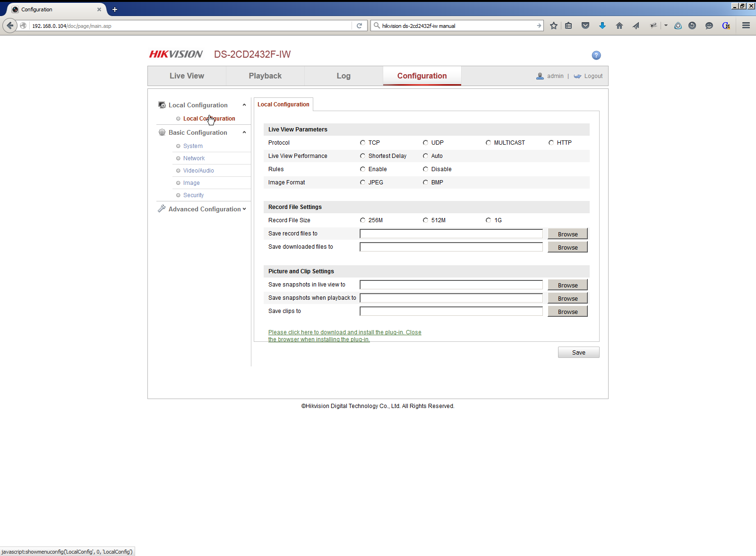756x556 pixels.
Task: Click the plug-in download and install link
Action: [x=345, y=336]
